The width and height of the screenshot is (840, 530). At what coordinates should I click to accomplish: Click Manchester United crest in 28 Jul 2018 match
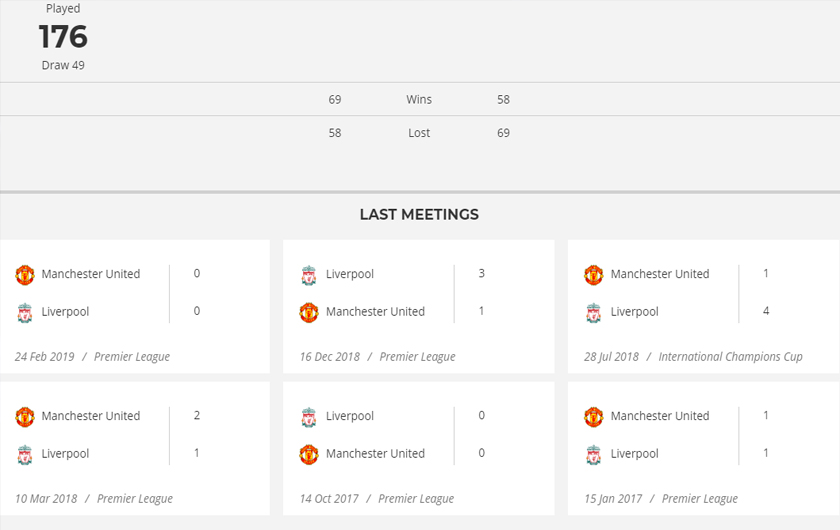point(594,275)
